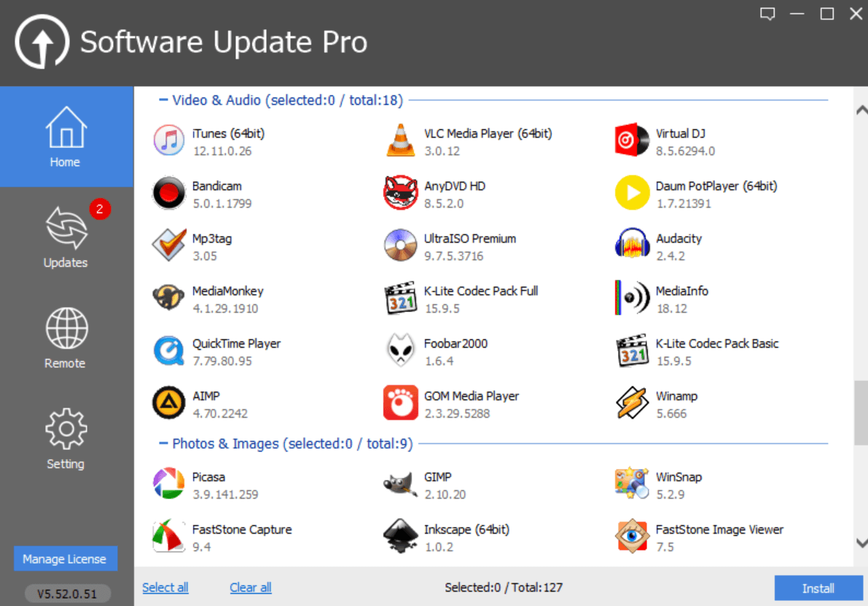Screen dimensions: 868x606
Task: Click the chat feedback icon in titlebar
Action: click(x=767, y=13)
